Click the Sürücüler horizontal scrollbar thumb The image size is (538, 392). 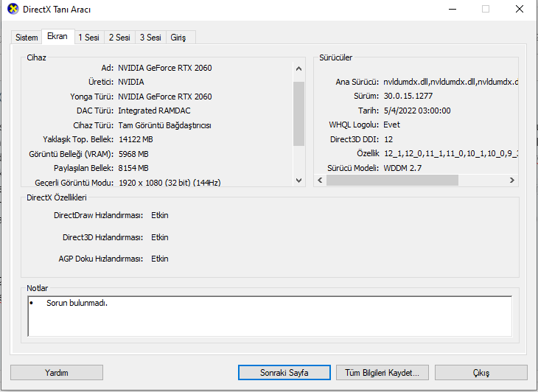coord(392,180)
